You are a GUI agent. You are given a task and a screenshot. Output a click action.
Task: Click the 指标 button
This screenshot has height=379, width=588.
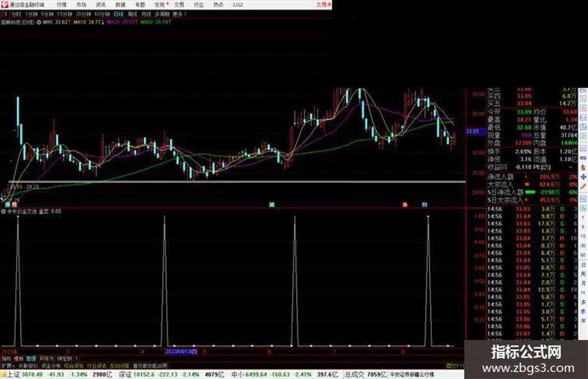click(6, 358)
